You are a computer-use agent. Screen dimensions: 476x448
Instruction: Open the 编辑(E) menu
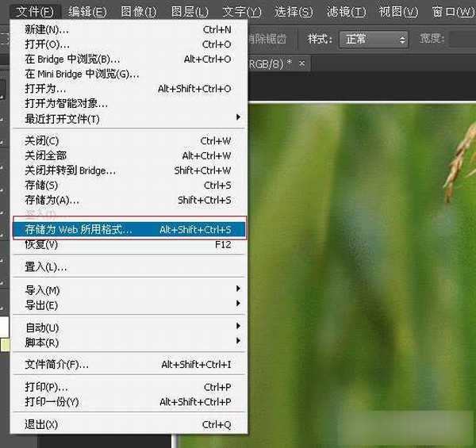click(87, 12)
